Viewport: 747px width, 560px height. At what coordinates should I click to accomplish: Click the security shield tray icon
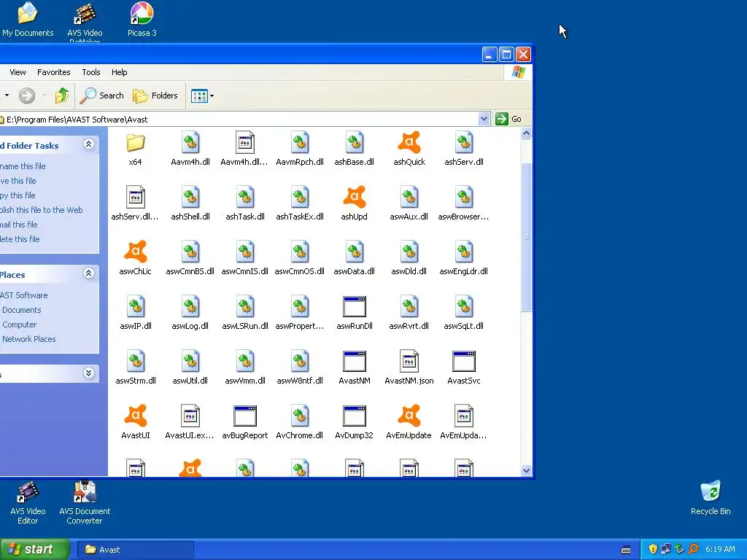653,549
